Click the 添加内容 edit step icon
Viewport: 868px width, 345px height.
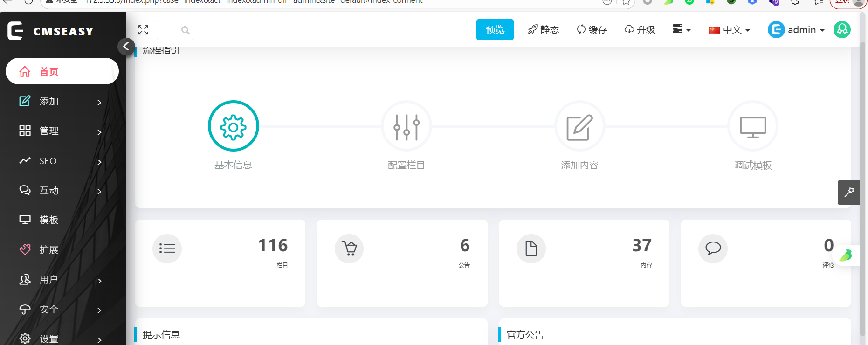(579, 126)
